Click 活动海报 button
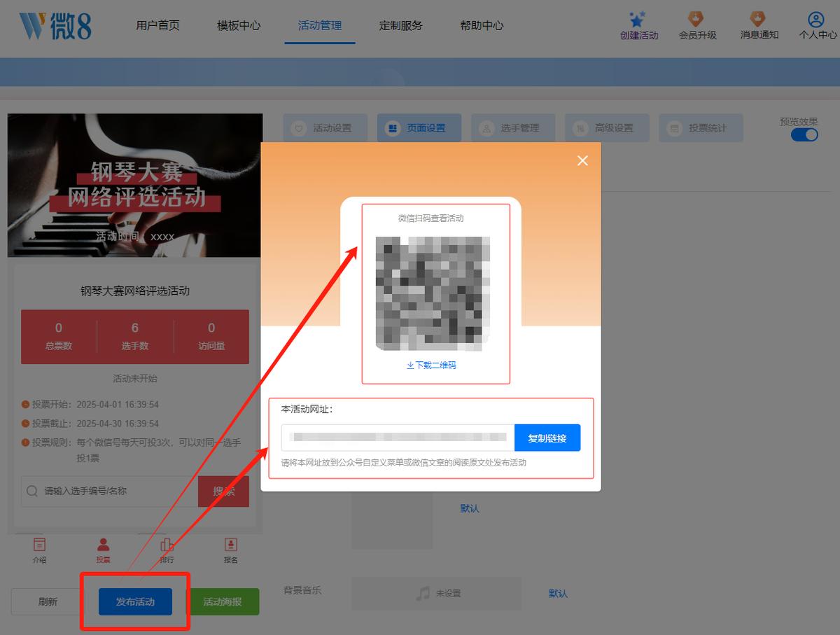The height and width of the screenshot is (635, 840). click(x=223, y=601)
